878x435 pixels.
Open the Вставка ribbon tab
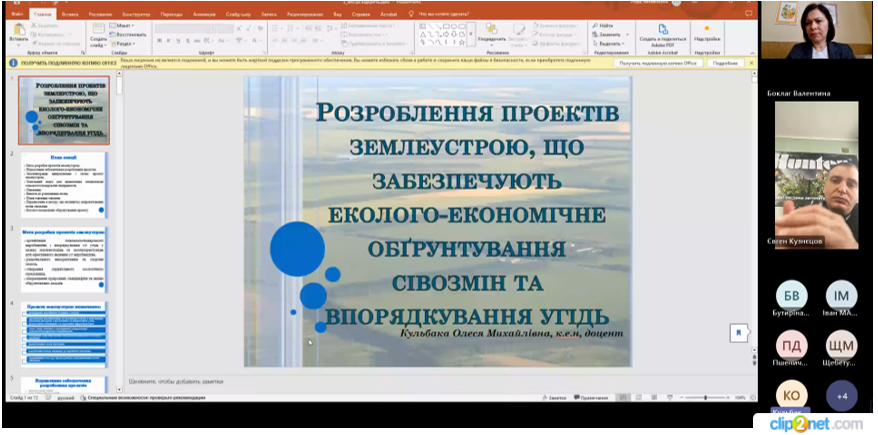(x=71, y=14)
